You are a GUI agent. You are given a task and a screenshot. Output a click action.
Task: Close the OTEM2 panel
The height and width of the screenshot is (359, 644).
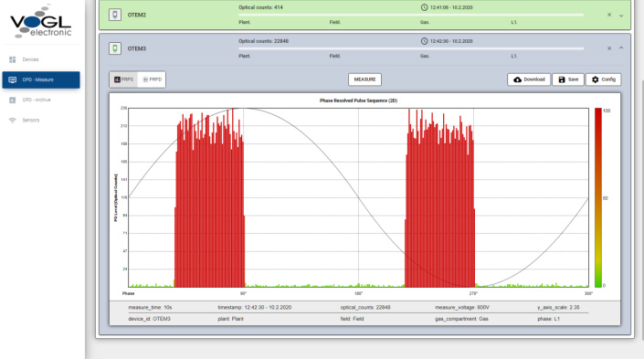click(x=609, y=15)
